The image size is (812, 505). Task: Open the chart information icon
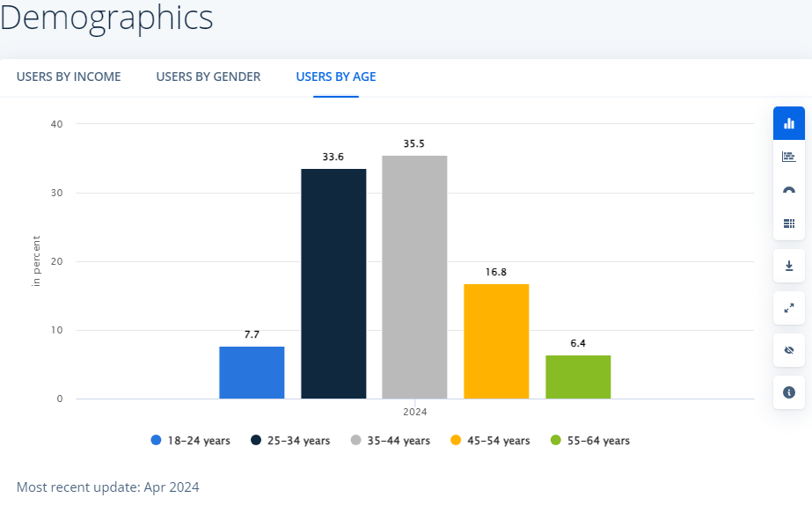point(788,392)
